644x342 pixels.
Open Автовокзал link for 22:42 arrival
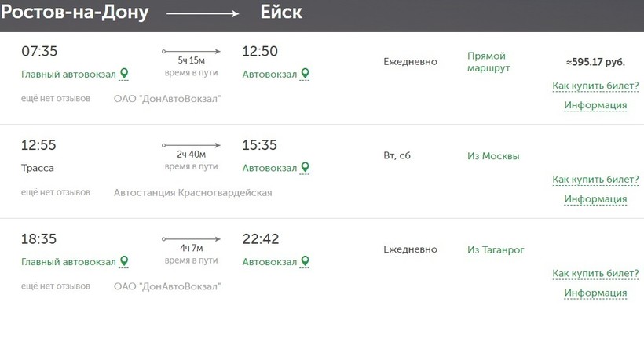269,261
